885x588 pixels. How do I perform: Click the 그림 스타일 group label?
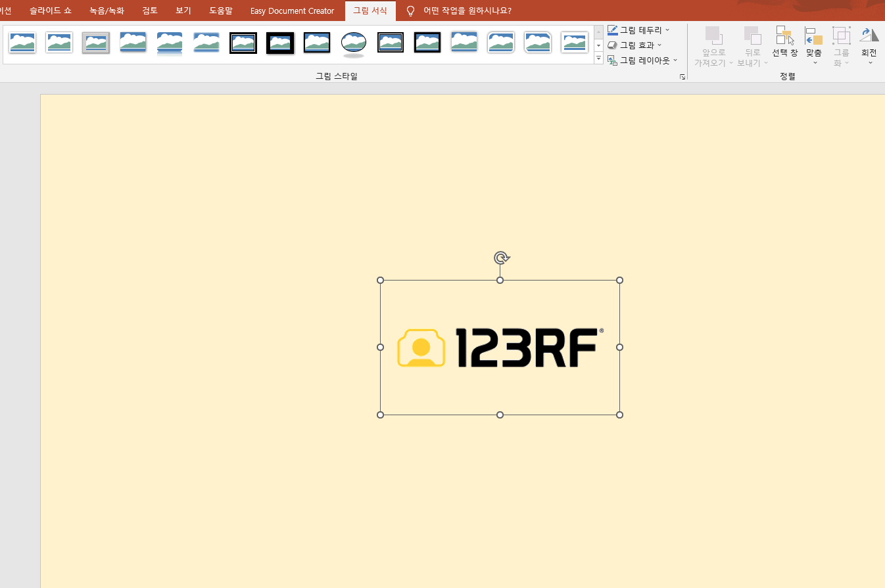(x=337, y=76)
